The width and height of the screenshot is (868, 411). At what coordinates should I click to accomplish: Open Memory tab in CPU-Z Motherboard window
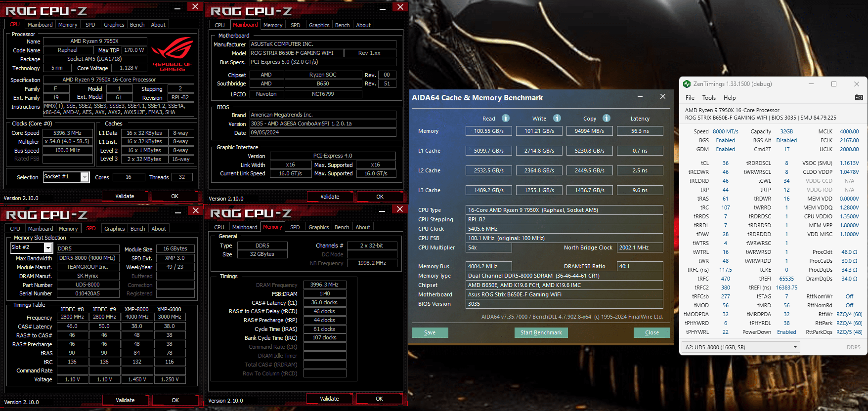coord(273,25)
